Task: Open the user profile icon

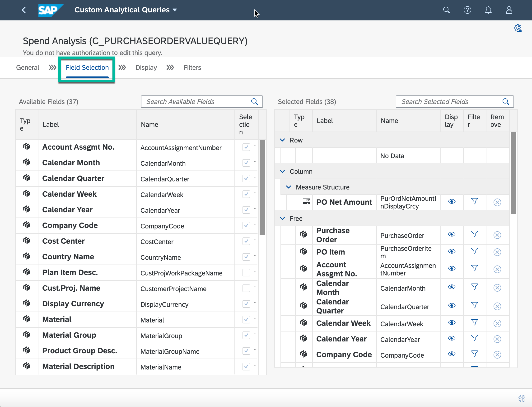Action: 509,10
